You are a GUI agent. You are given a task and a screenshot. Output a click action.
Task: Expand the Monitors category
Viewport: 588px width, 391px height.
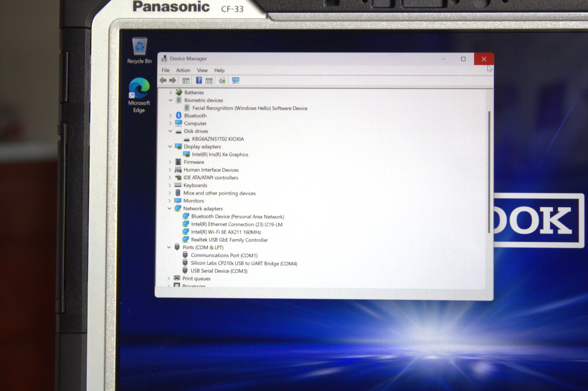[169, 201]
